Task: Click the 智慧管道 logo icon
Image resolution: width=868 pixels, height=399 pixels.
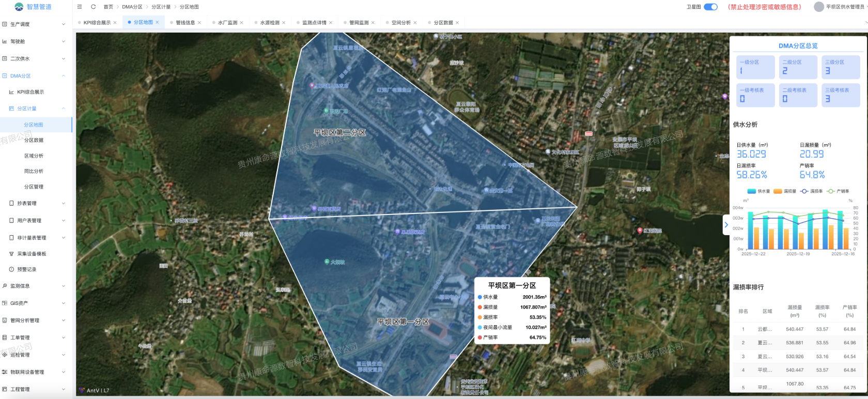Action: (19, 7)
